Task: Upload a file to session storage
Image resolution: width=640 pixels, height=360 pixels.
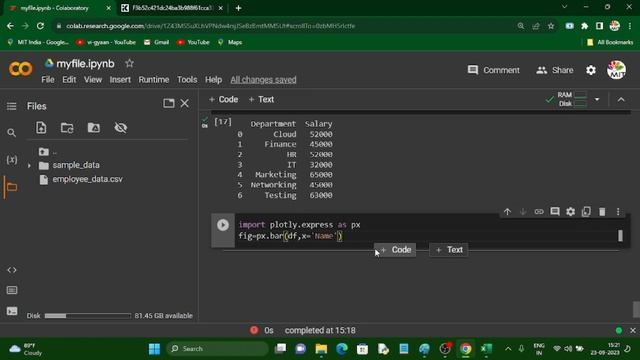Action: 41,128
